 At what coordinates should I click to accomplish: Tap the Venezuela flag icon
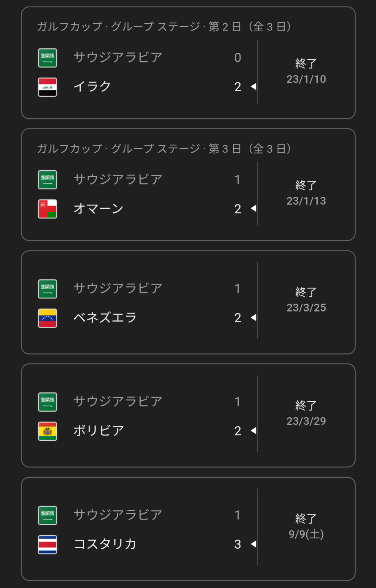(47, 318)
